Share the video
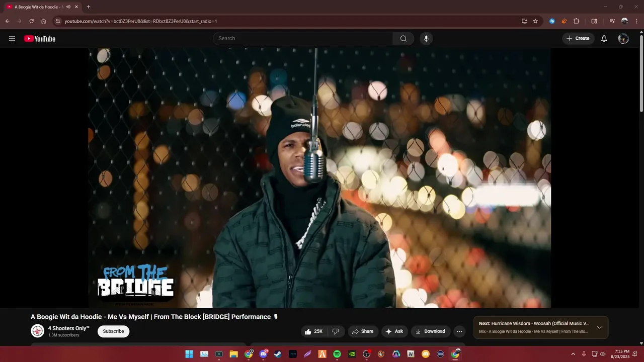 [363, 331]
